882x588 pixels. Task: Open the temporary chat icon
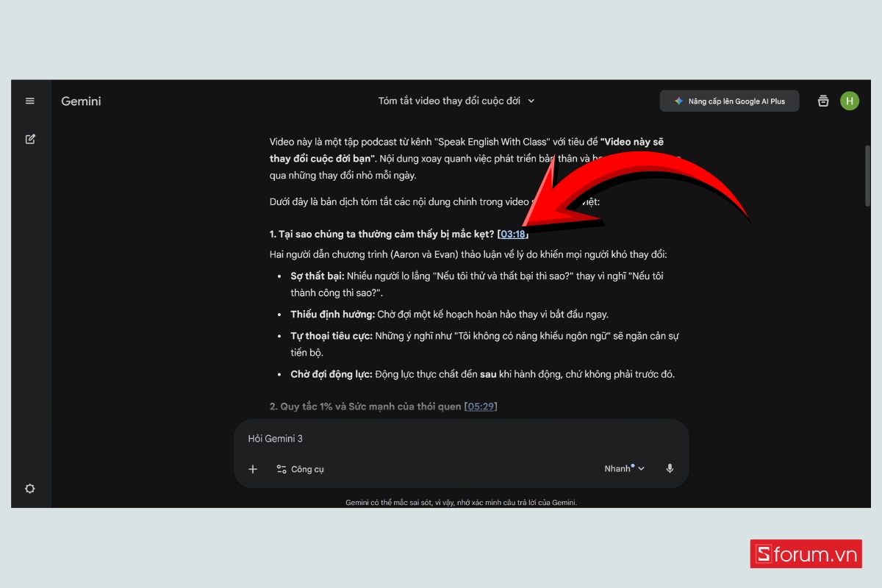[823, 101]
